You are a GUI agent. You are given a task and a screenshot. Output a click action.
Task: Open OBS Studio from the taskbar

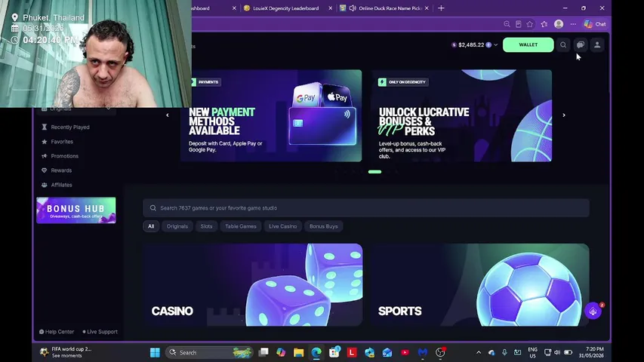coord(440,352)
